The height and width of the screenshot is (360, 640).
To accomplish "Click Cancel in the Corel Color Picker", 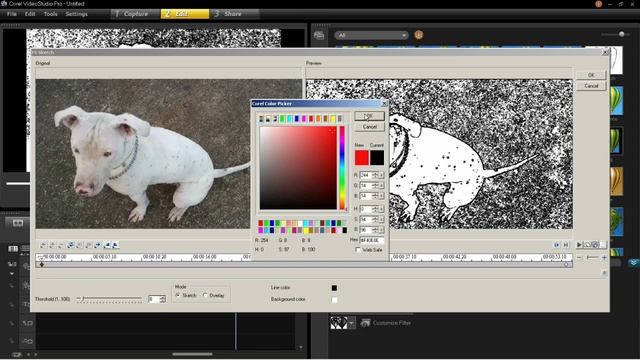I will [369, 127].
